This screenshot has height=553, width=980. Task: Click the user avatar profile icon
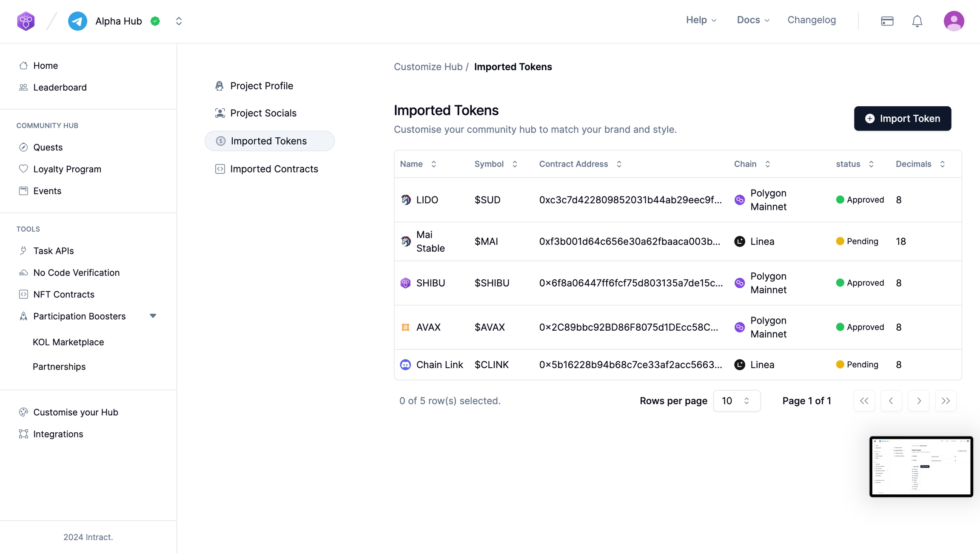pyautogui.click(x=954, y=21)
